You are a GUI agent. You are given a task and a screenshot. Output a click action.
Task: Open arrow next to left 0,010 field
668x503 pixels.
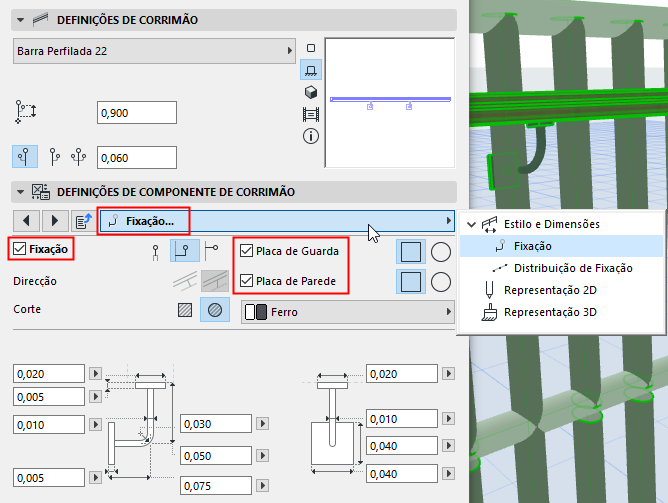point(95,425)
